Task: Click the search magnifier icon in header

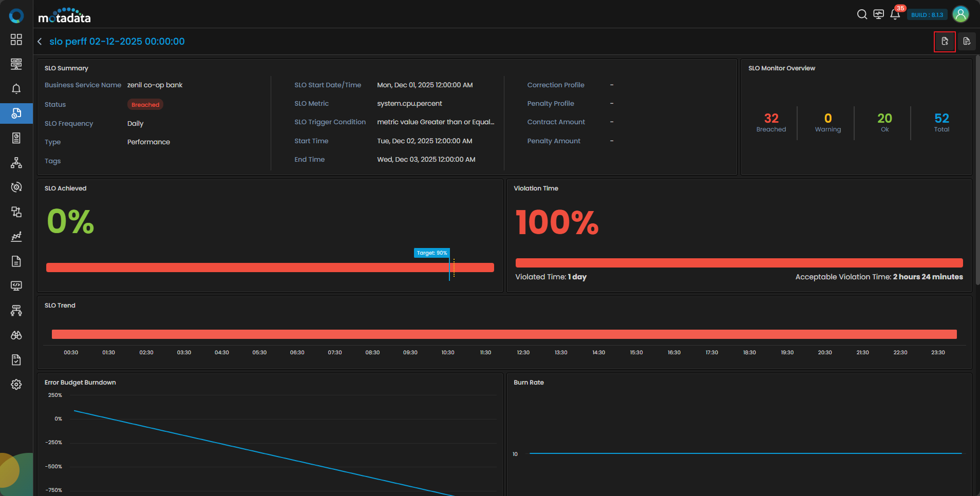Action: point(862,14)
